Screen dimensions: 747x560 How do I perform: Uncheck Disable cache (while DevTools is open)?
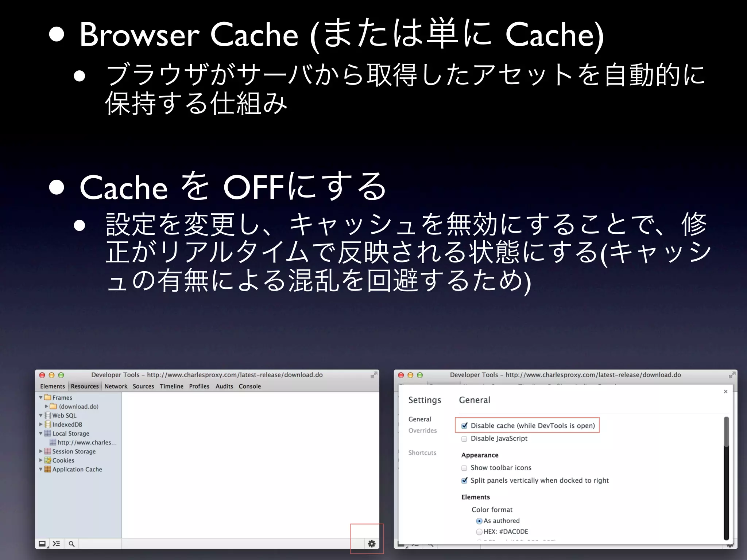tap(464, 425)
